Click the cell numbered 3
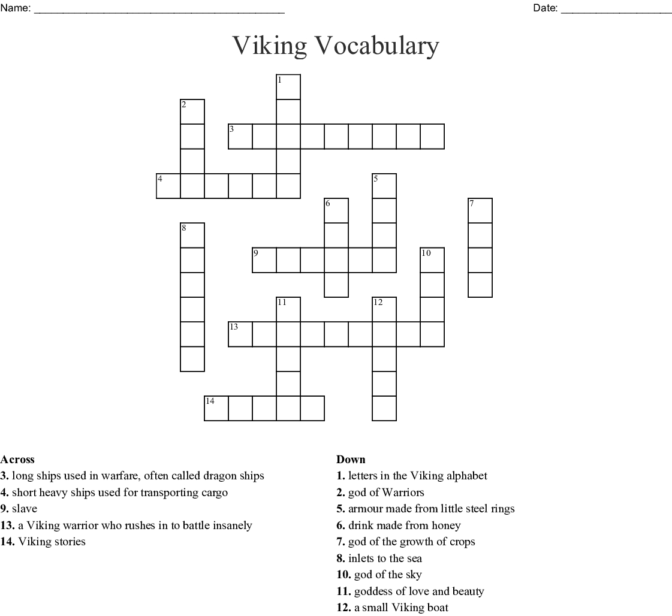This screenshot has width=672, height=616. 240,137
